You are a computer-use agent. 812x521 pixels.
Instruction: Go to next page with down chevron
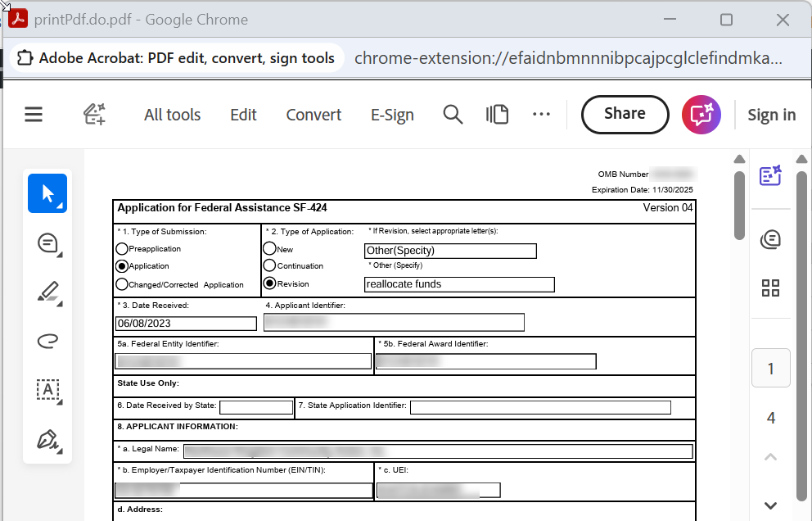pos(770,505)
